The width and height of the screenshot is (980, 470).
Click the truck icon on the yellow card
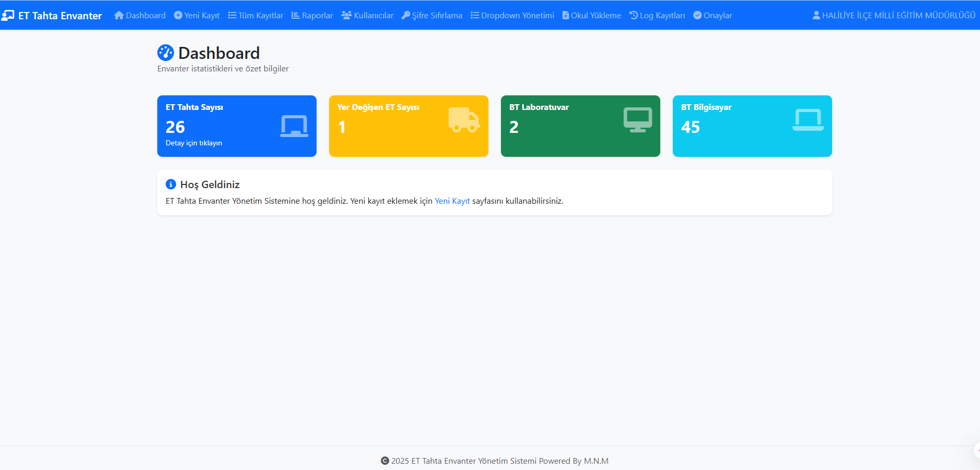click(463, 120)
